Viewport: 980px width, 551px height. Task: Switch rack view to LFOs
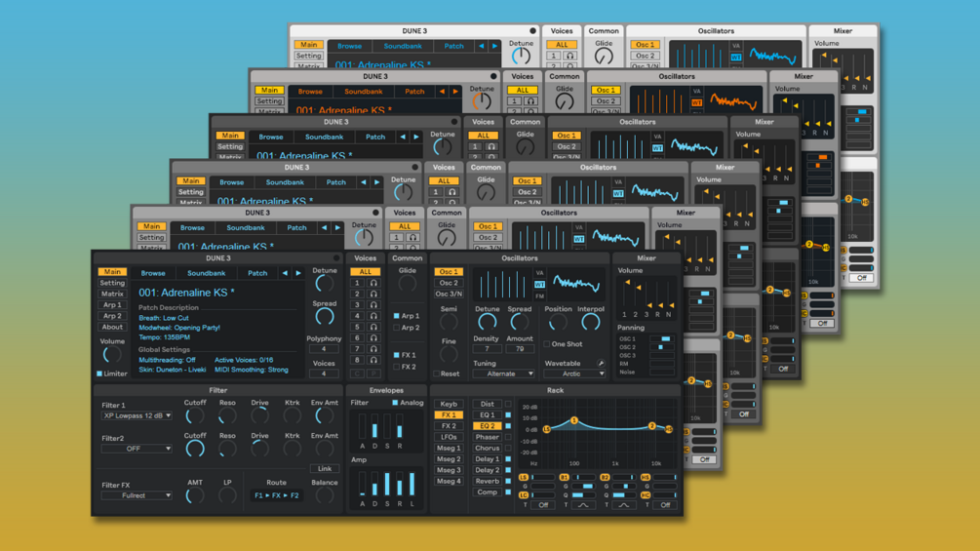tap(449, 437)
